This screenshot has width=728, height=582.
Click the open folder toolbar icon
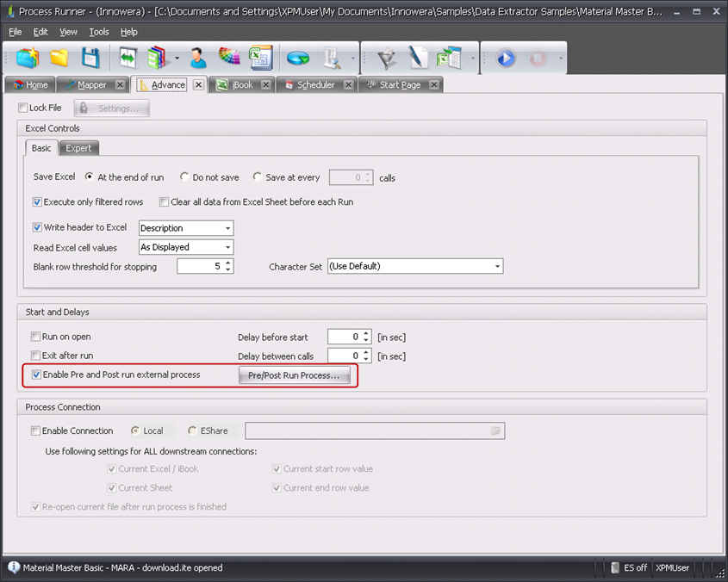click(59, 59)
